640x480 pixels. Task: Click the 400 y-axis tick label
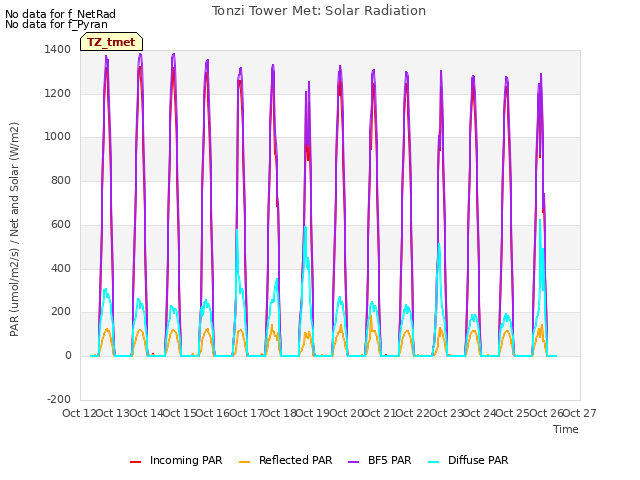click(61, 269)
